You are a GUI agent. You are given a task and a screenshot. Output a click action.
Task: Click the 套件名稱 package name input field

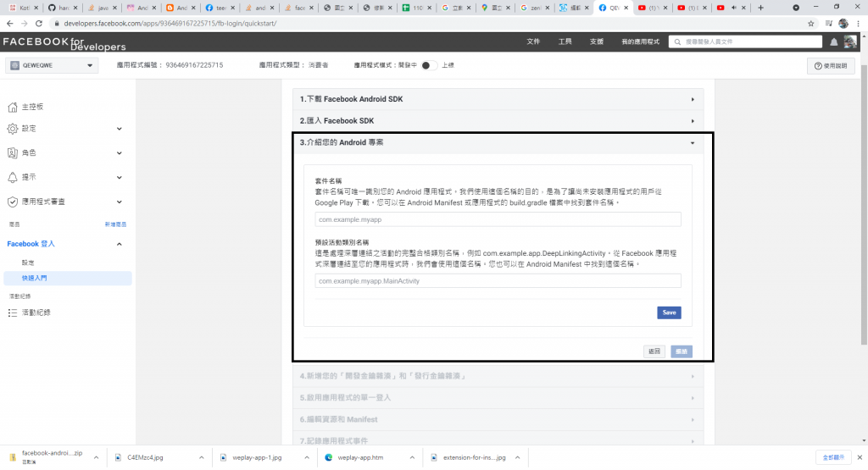498,219
